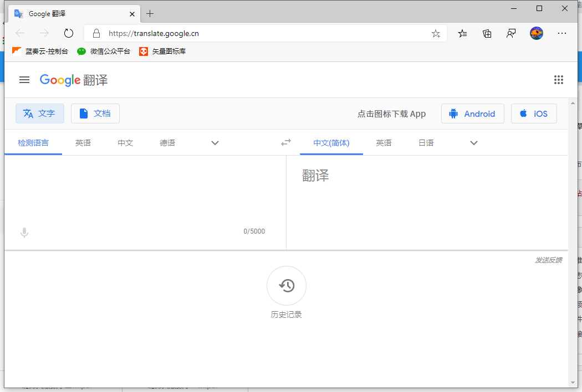Click the 发送反馈 feedback link

click(x=548, y=260)
